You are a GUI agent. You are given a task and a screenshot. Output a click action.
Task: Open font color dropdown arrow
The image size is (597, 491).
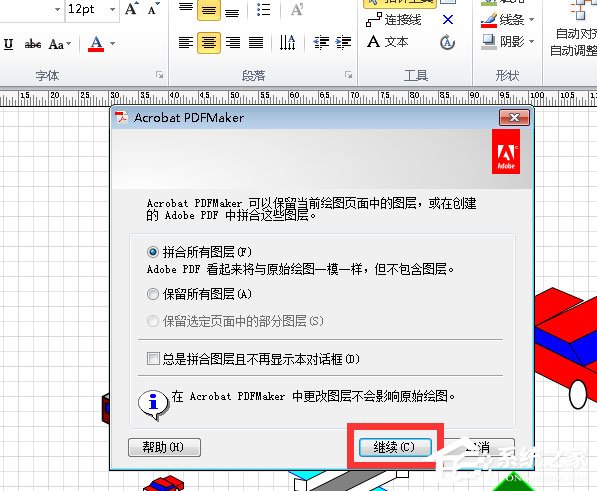(113, 44)
